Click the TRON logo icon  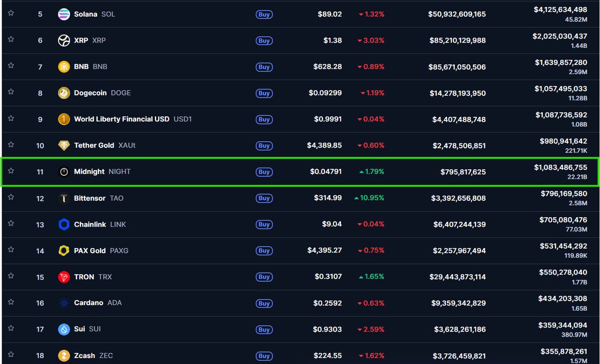click(64, 277)
